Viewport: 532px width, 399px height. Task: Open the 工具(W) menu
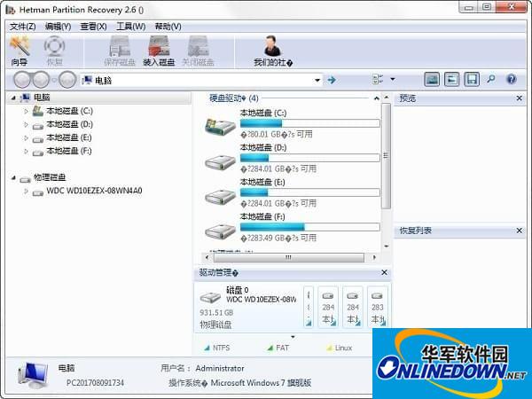[x=131, y=27]
